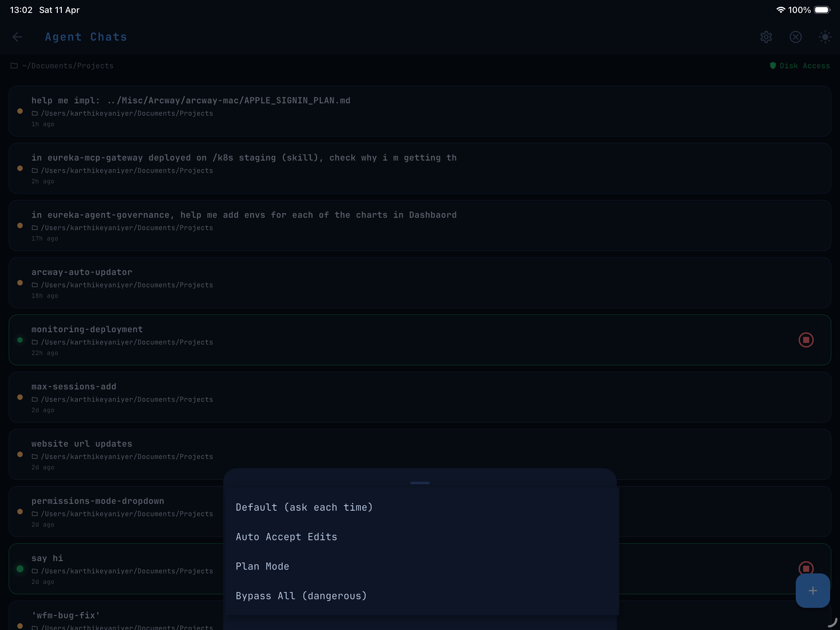Select Plan Mode option
This screenshot has width=840, height=630.
422,567
